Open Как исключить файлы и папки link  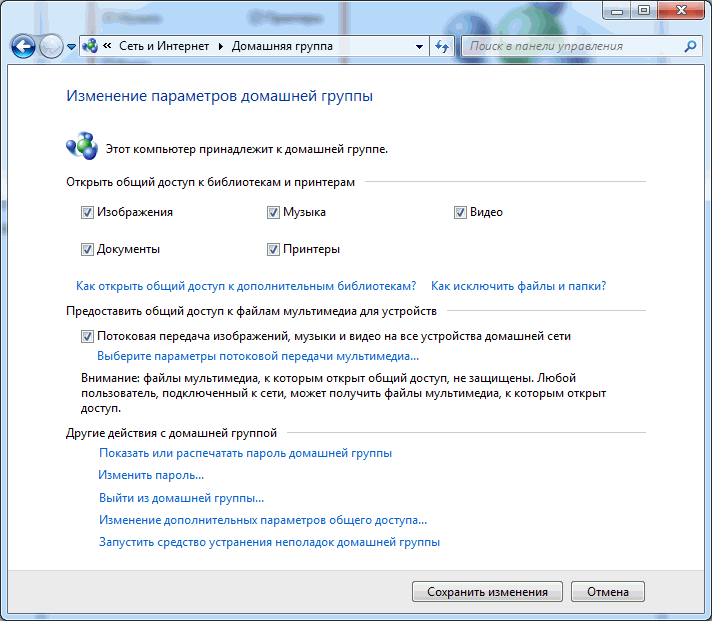[x=518, y=286]
